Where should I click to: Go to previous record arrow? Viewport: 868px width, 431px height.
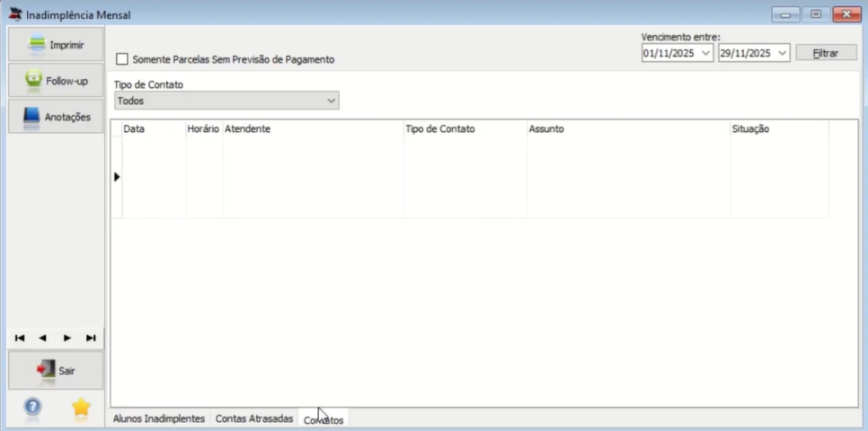tap(42, 338)
